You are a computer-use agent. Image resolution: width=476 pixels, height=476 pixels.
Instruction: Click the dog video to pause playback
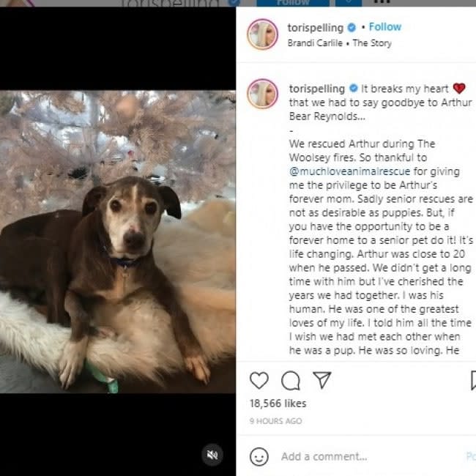(x=118, y=242)
